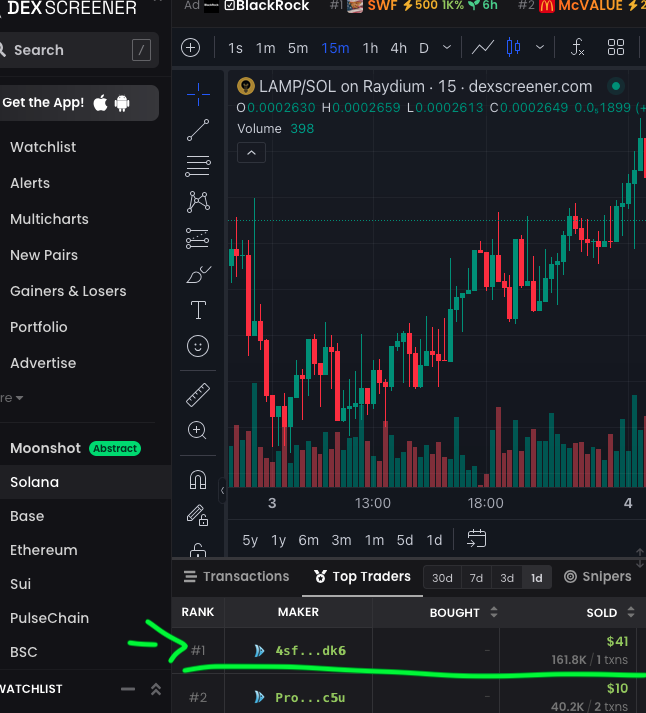
Task: Set chart interval to 1s
Action: 235,48
